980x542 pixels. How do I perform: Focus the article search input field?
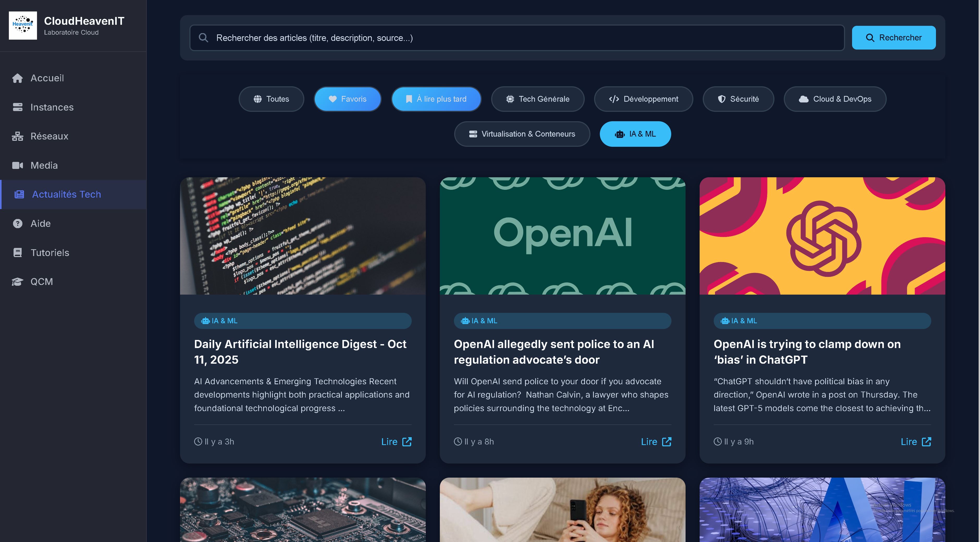point(517,38)
